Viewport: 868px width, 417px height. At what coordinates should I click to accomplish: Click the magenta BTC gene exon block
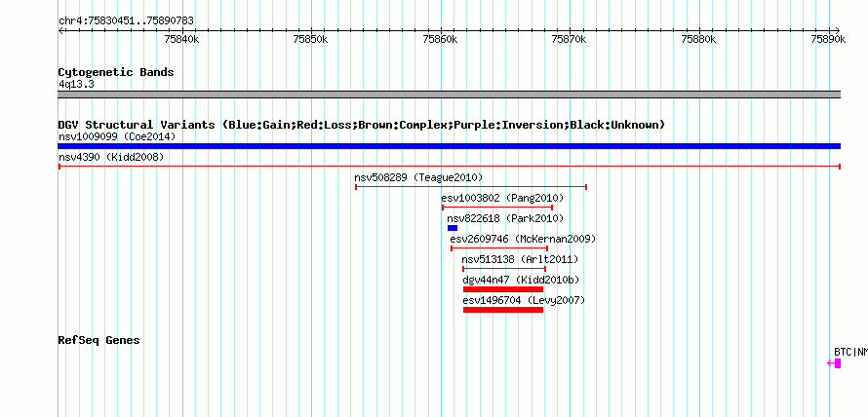pyautogui.click(x=838, y=363)
